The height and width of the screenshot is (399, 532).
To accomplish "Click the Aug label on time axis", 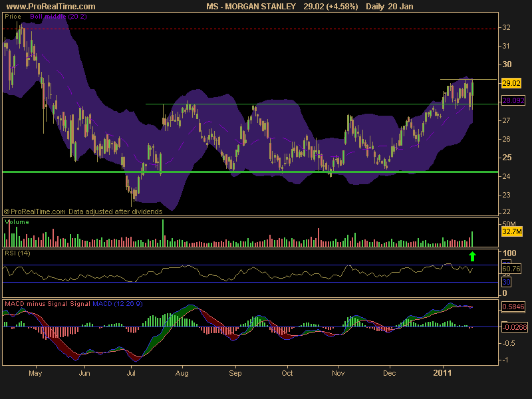I will pos(182,373).
